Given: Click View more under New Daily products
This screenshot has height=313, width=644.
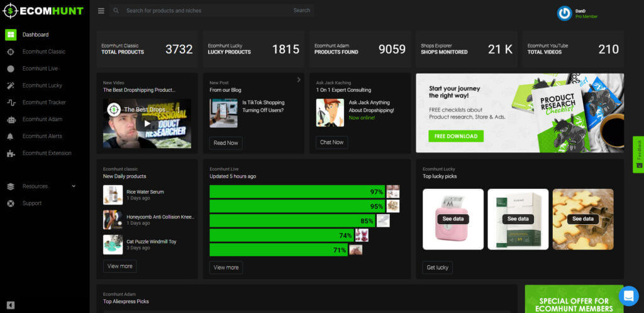Looking at the screenshot, I should [x=120, y=266].
